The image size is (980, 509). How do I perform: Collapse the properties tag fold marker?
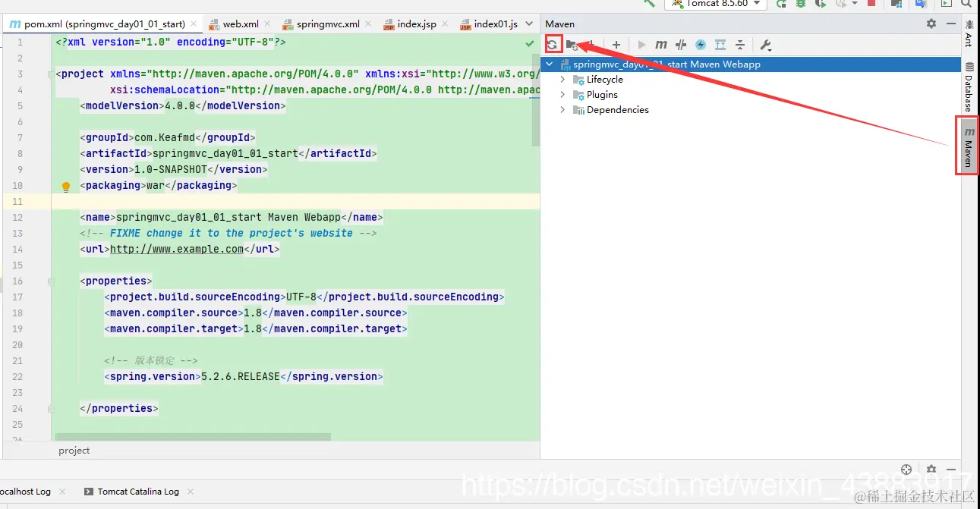click(x=51, y=281)
